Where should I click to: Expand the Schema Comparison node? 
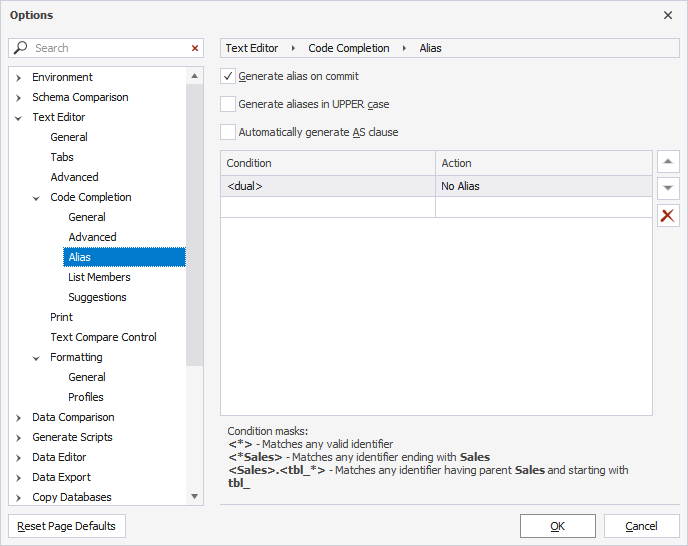coord(18,98)
